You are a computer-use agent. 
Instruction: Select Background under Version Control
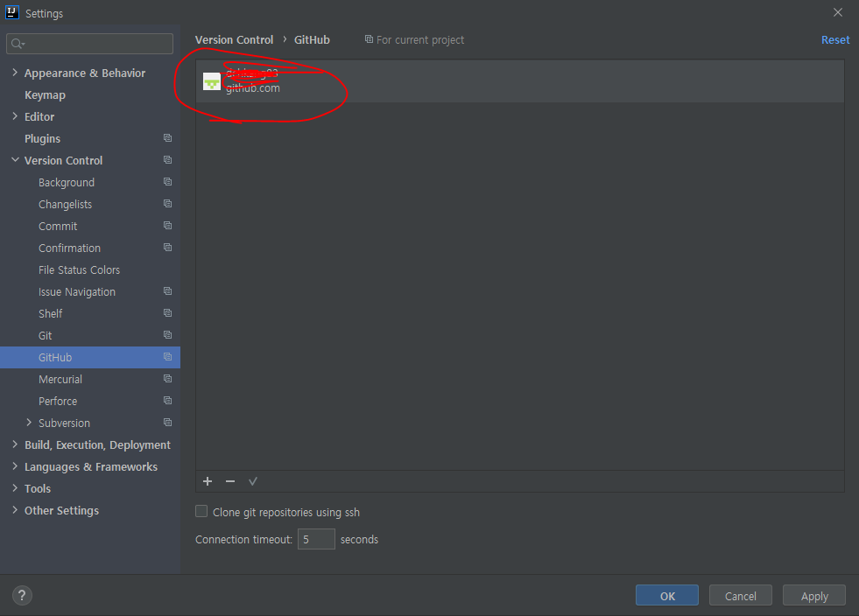tap(67, 183)
